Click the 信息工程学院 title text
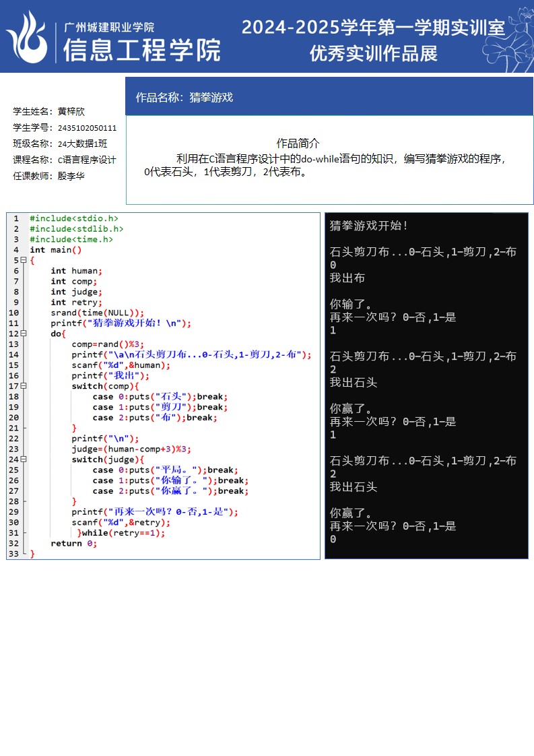Screen dimensions: 534x756 click(141, 51)
